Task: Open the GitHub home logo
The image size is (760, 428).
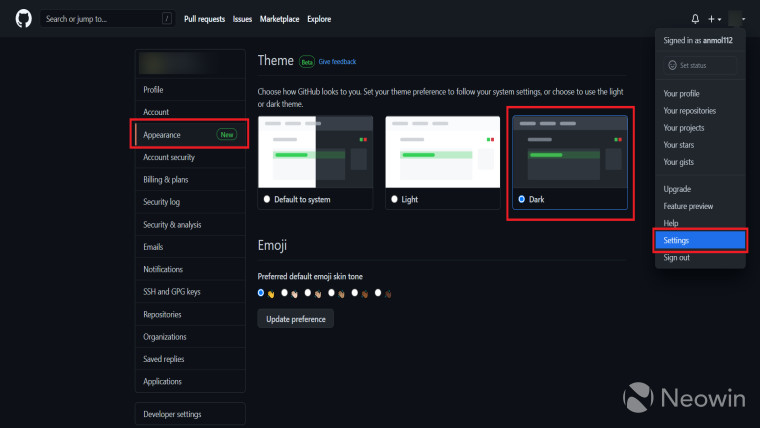Action: 23,19
